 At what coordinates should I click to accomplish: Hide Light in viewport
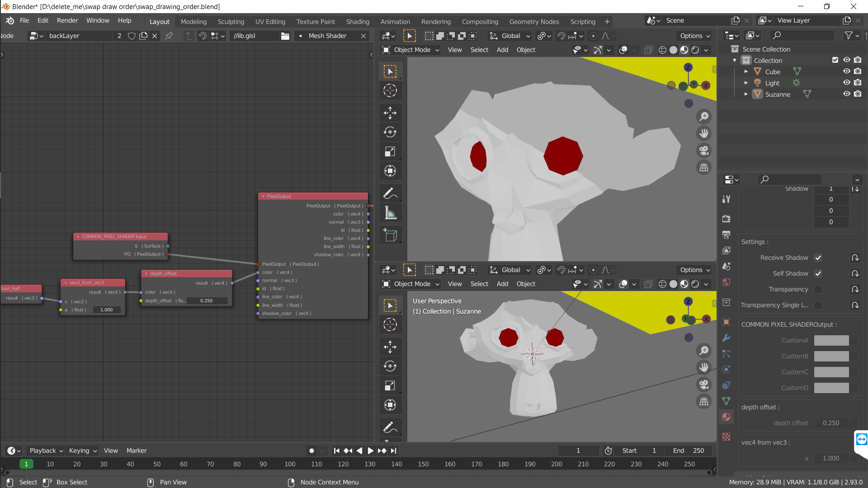point(846,83)
